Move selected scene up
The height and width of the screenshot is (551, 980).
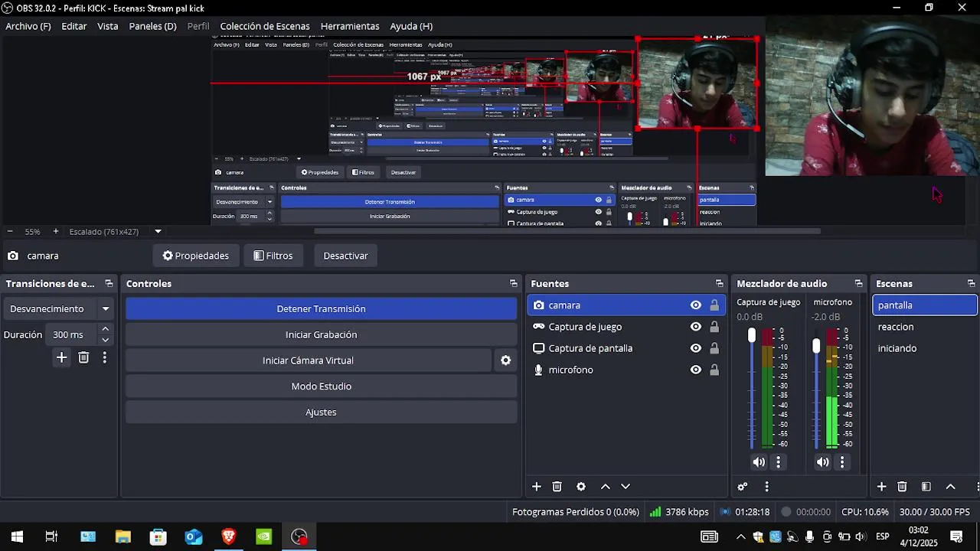(x=951, y=487)
